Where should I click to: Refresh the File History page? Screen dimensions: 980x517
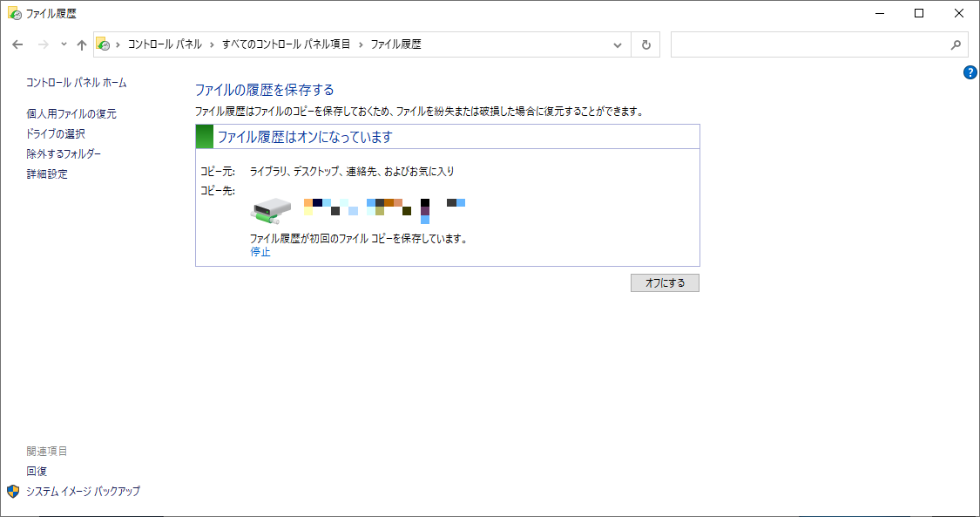pyautogui.click(x=645, y=44)
